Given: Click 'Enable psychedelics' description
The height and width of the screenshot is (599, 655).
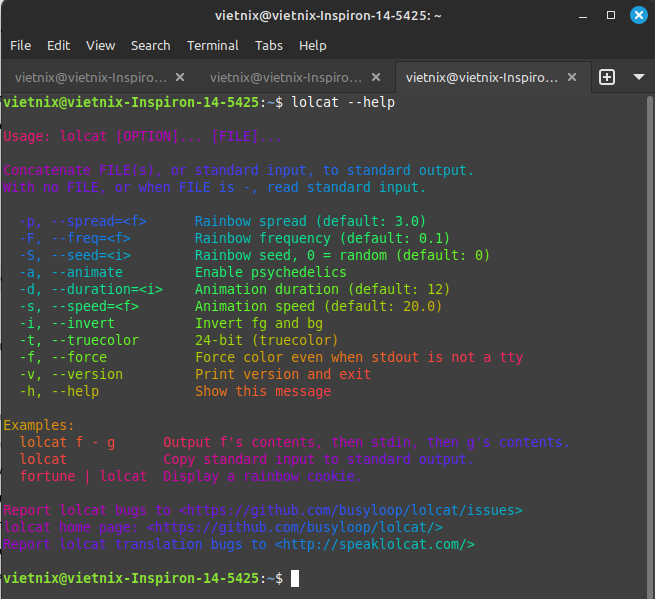Looking at the screenshot, I should (x=271, y=272).
